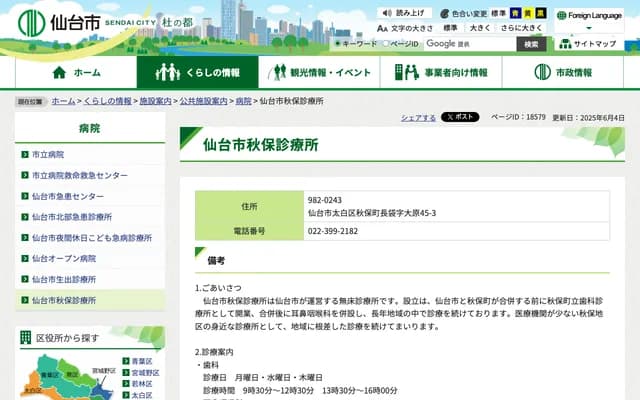The width and height of the screenshot is (640, 400).
Task: Click the Google search input field
Action: pyautogui.click(x=468, y=44)
